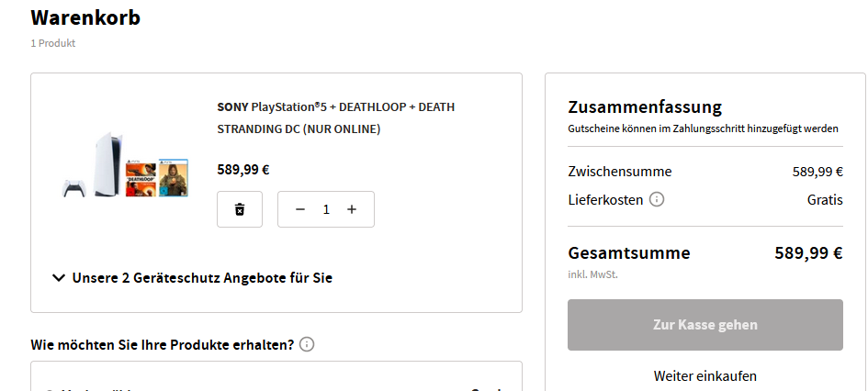
Task: Click the Warenkorb page heading
Action: pyautogui.click(x=85, y=17)
